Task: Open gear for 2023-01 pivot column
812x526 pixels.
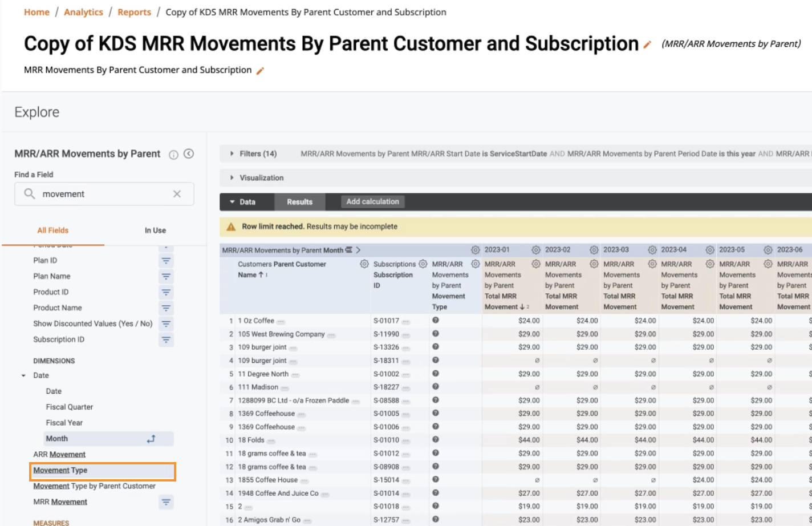Action: (x=536, y=250)
